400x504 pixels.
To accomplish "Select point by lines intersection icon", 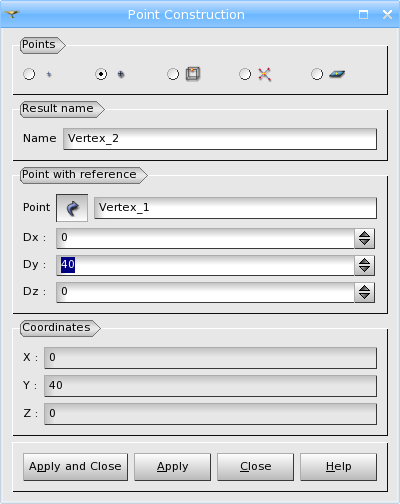I will [264, 74].
